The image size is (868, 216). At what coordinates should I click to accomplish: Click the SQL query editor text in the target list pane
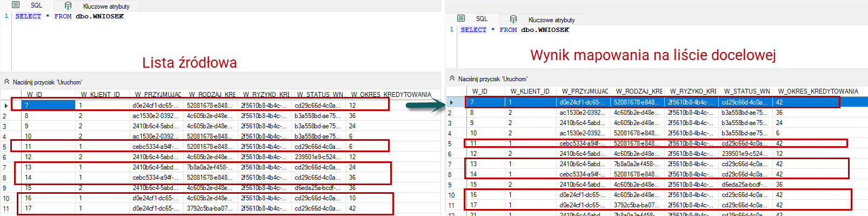pos(515,30)
